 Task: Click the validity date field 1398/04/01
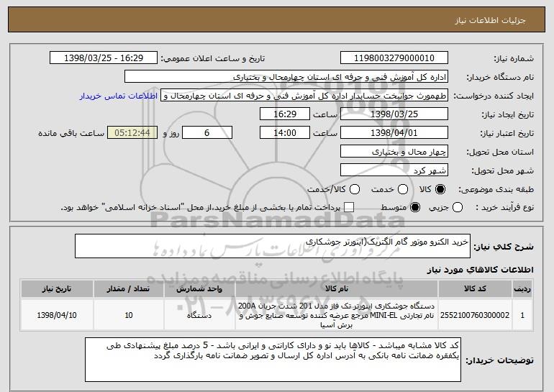point(394,133)
